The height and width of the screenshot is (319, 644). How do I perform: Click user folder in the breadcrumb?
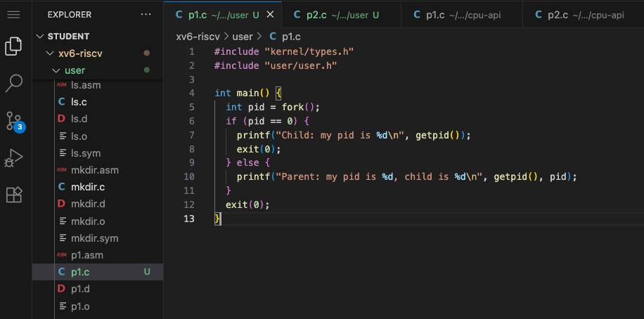(x=243, y=37)
